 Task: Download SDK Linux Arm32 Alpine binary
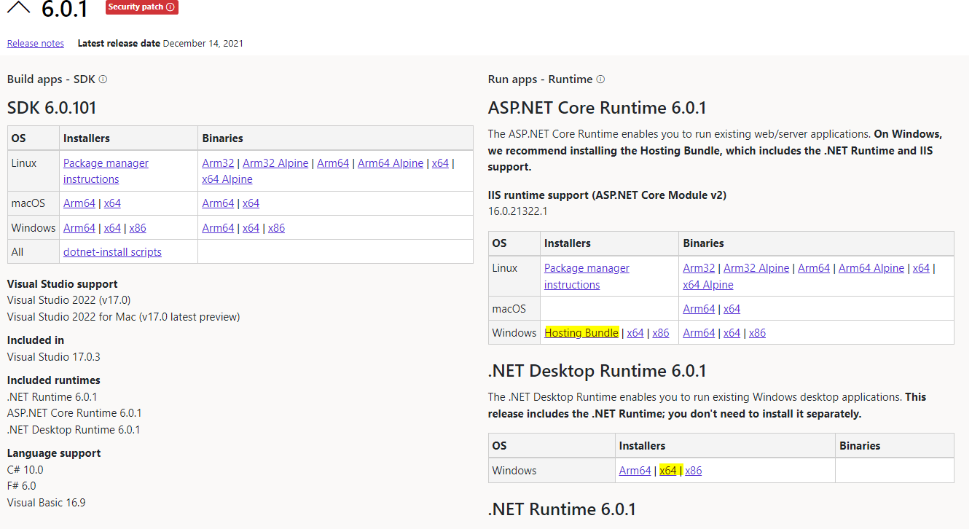275,163
